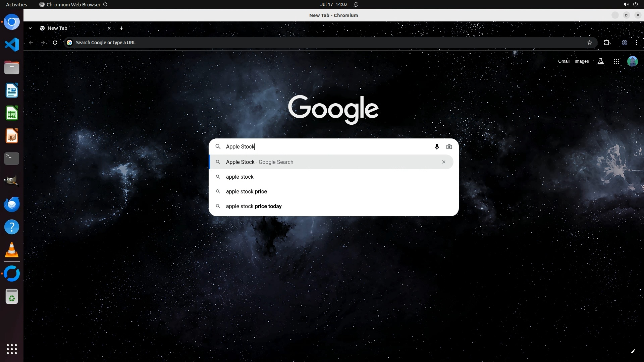This screenshot has height=362, width=644.
Task: Open a new tab with plus button
Action: [x=121, y=28]
